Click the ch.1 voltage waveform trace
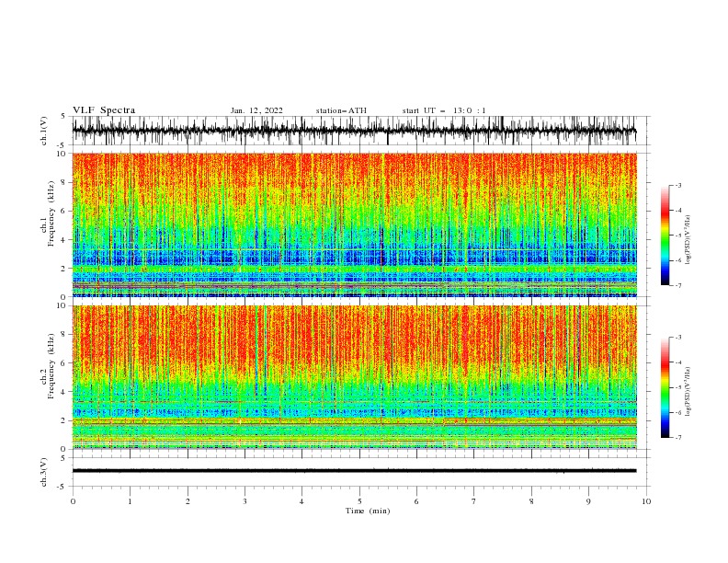The image size is (728, 563). coord(354,131)
